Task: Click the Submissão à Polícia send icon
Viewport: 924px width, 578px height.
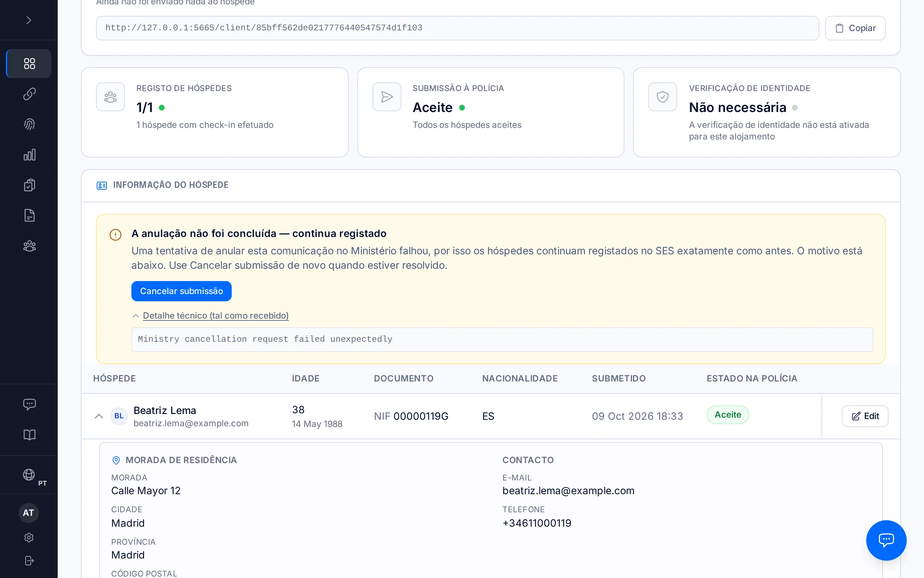Action: tap(387, 97)
